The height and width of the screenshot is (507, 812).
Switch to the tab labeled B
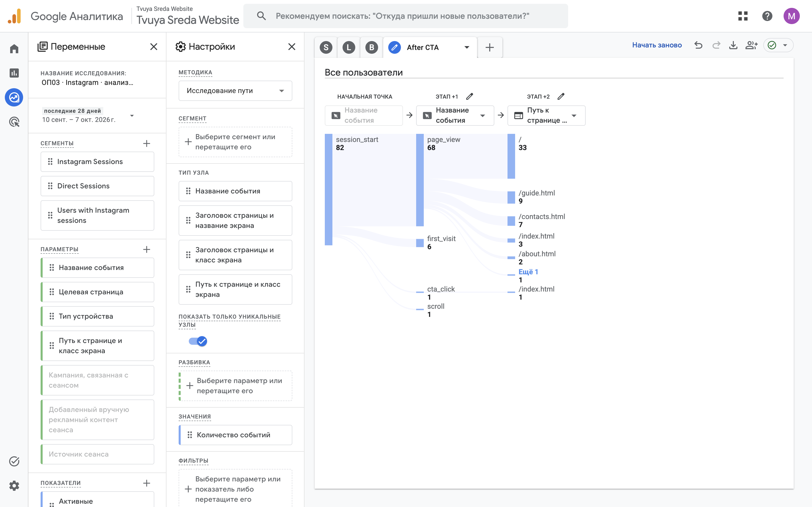pos(371,47)
